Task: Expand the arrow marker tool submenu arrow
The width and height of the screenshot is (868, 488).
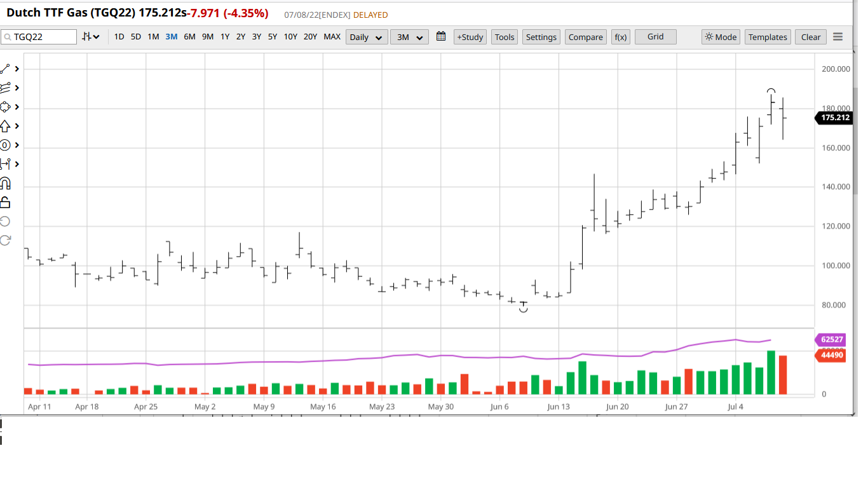Action: [17, 126]
